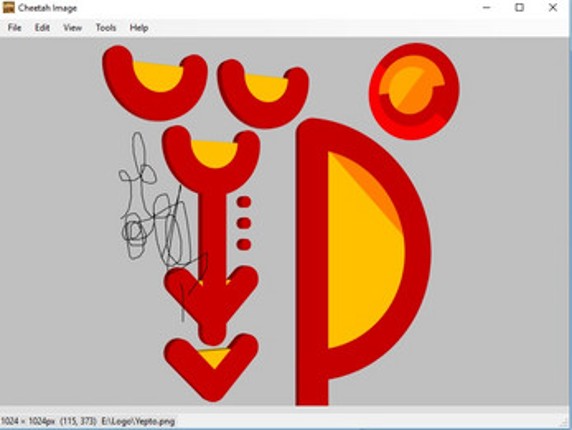Open the View menu
572x430 pixels.
(x=72, y=28)
